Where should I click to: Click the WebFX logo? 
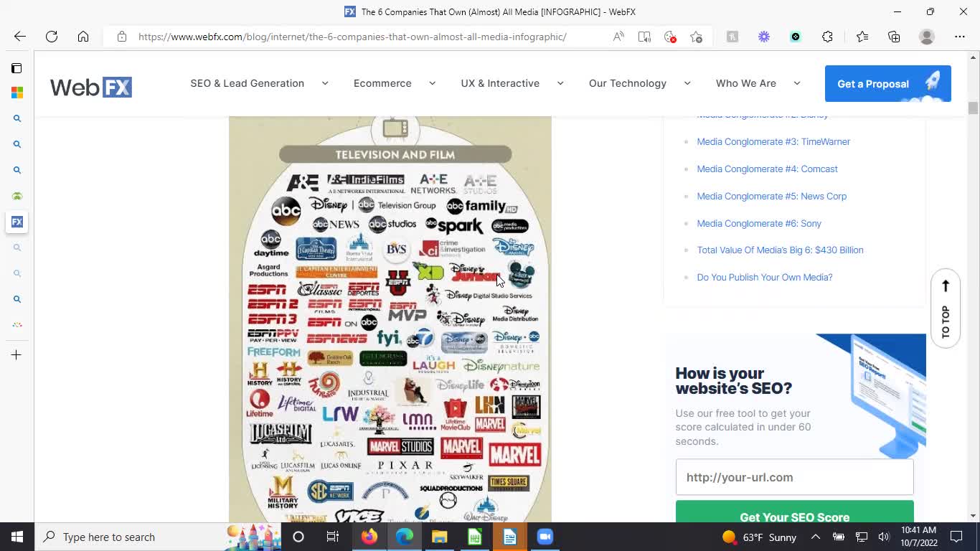pyautogui.click(x=91, y=87)
